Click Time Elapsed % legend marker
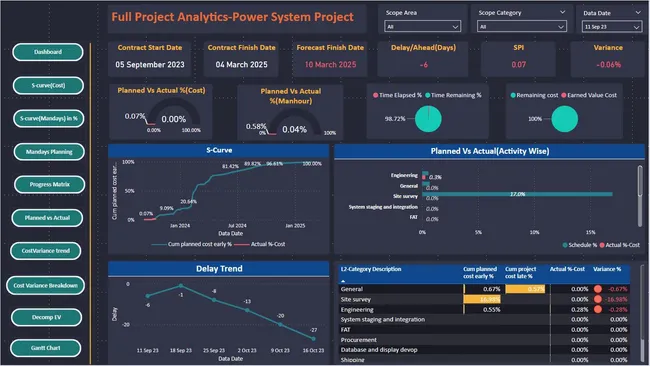Screen dimensions: 650x366 coord(376,95)
